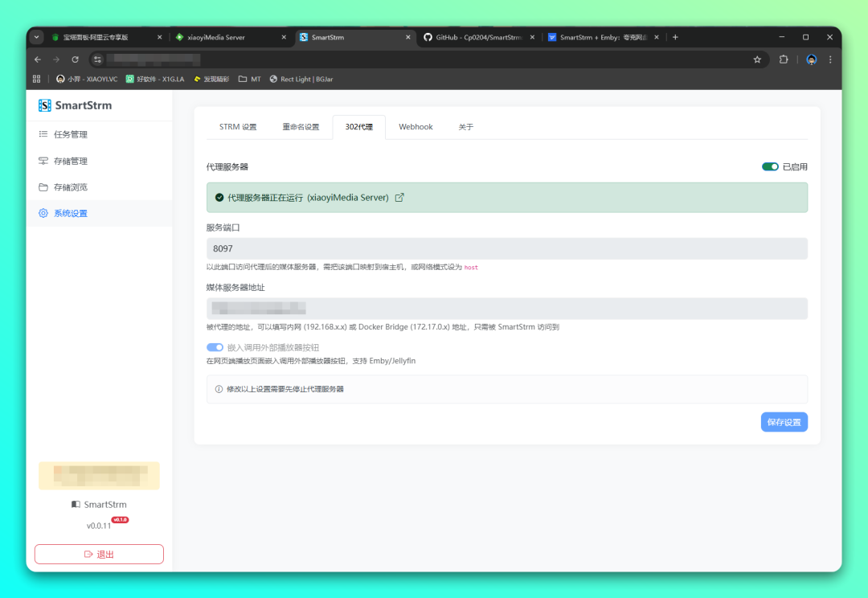Open Chrome three-dot menu
This screenshot has width=868, height=598.
(830, 59)
